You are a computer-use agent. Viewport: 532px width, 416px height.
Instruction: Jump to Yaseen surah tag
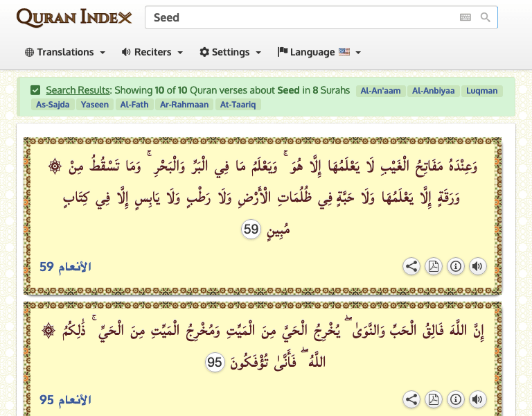point(95,105)
